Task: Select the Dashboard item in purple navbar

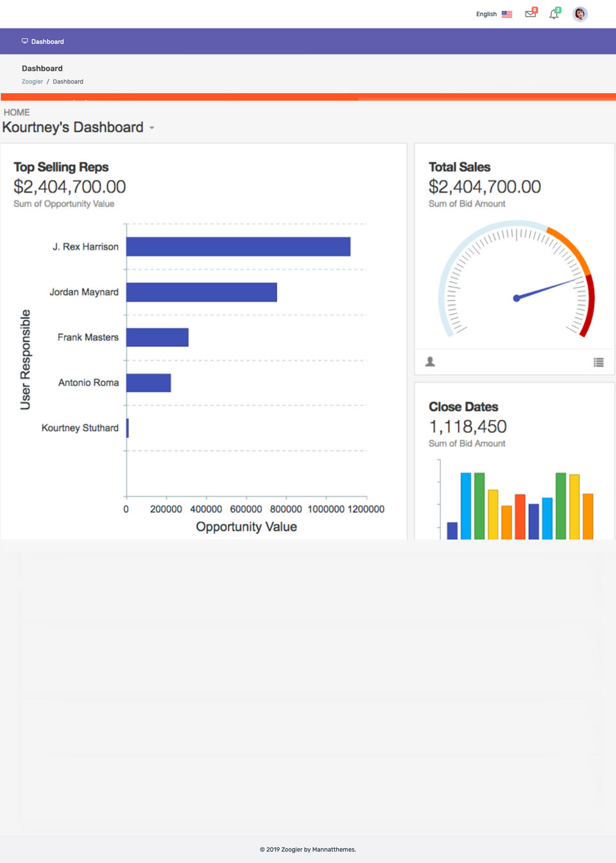Action: (x=47, y=42)
